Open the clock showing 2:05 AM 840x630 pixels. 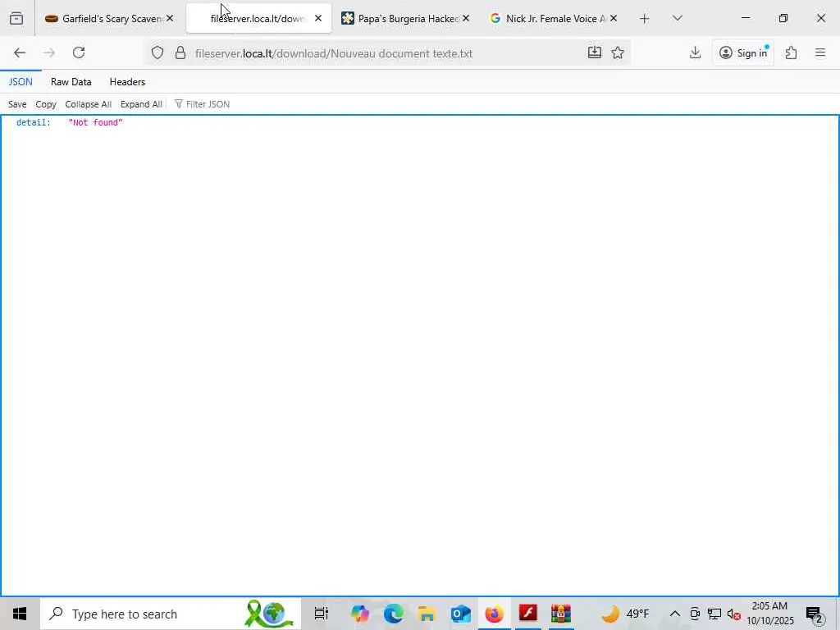coord(769,614)
